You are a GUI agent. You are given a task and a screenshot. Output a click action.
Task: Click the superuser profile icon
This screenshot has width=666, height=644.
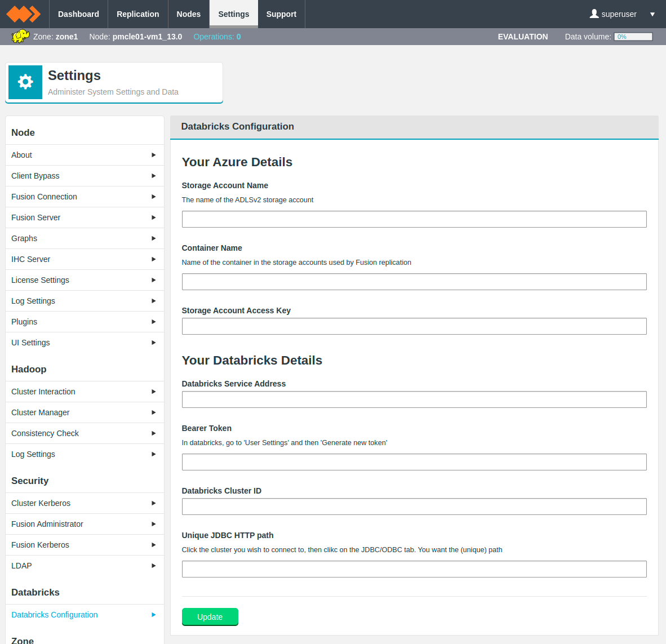tap(594, 14)
